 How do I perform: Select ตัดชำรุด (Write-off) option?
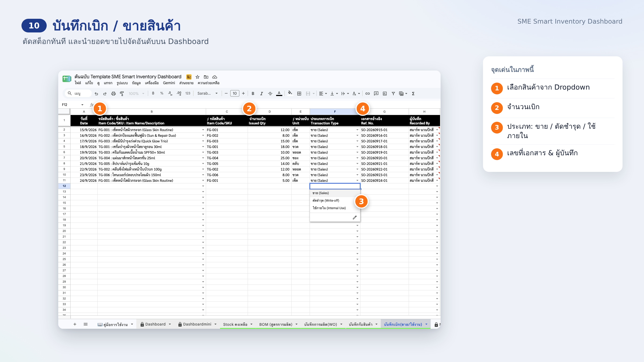pos(335,201)
